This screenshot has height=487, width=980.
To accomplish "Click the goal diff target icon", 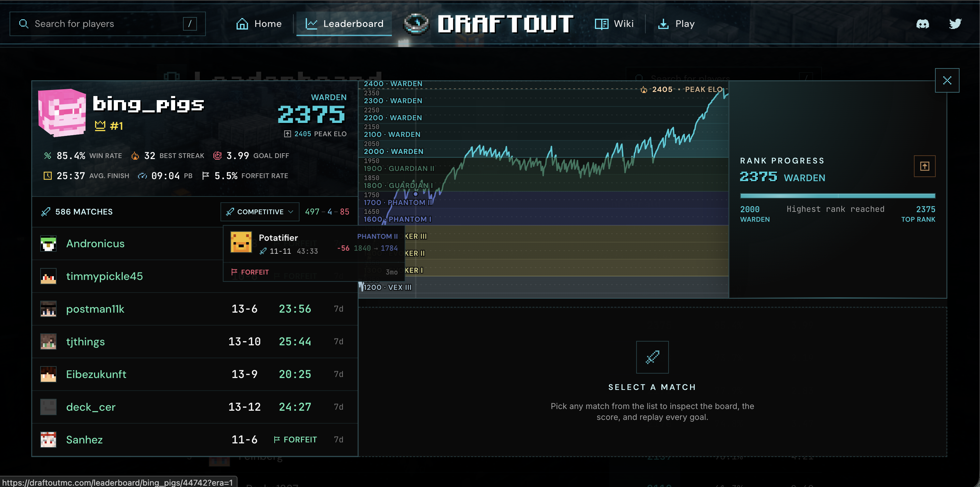I will point(217,156).
